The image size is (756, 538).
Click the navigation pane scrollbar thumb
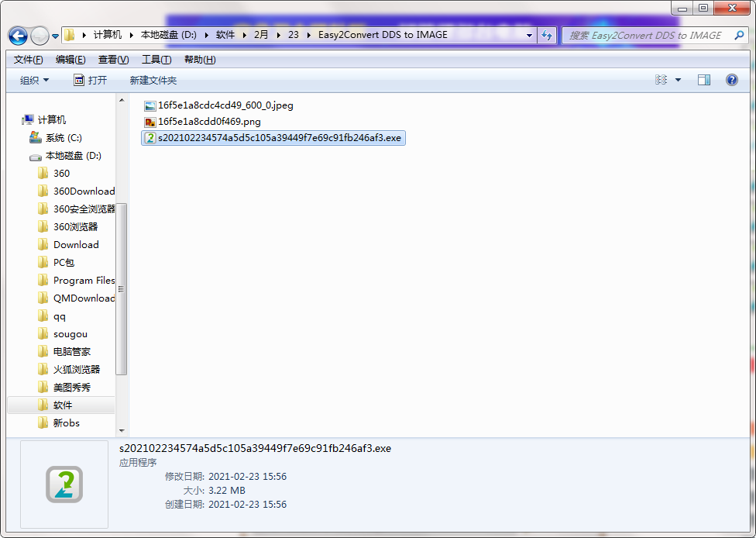[122, 289]
